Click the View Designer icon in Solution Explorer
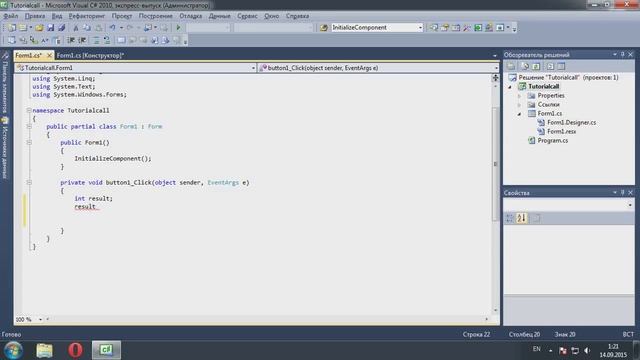This screenshot has height=360, width=640. [x=561, y=66]
